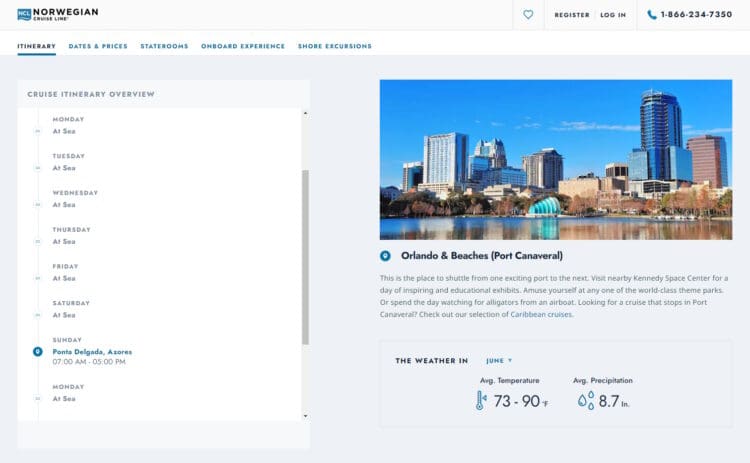
Task: Click the Register link
Action: click(572, 15)
